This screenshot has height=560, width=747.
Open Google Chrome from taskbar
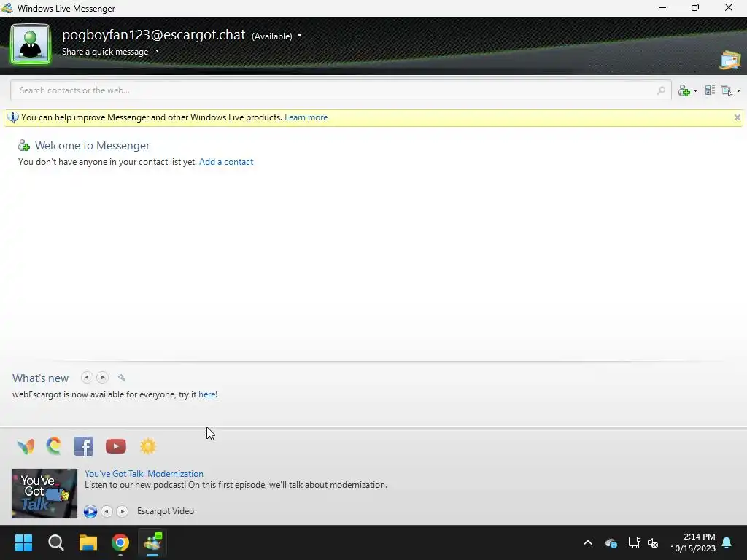click(x=120, y=542)
